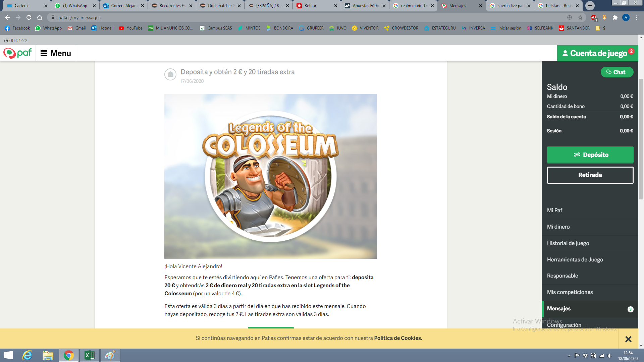Open the Windows Start button
644x362 pixels.
[x=8, y=355]
